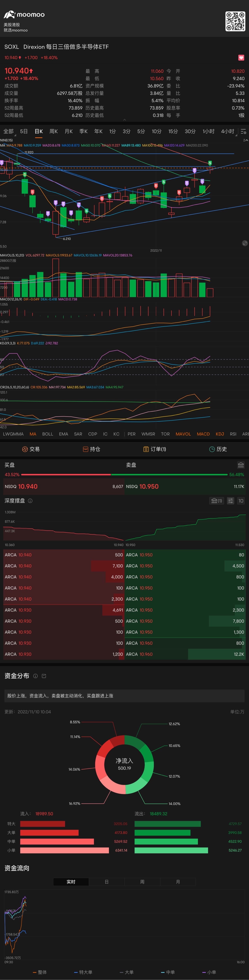Show info for 深度摆盘
This screenshot has height=980, width=249.
click(x=30, y=501)
